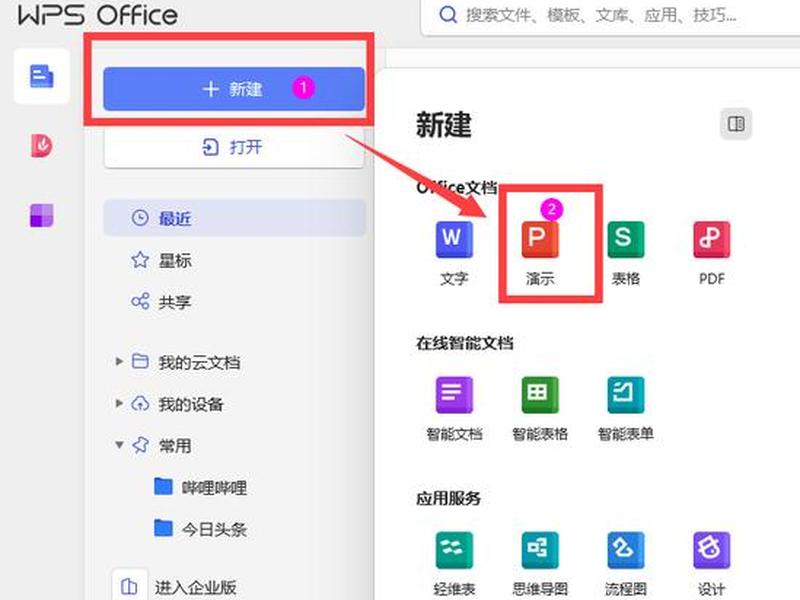The height and width of the screenshot is (600, 800).
Task: Create a 智能表格 online sheet
Action: 540,409
